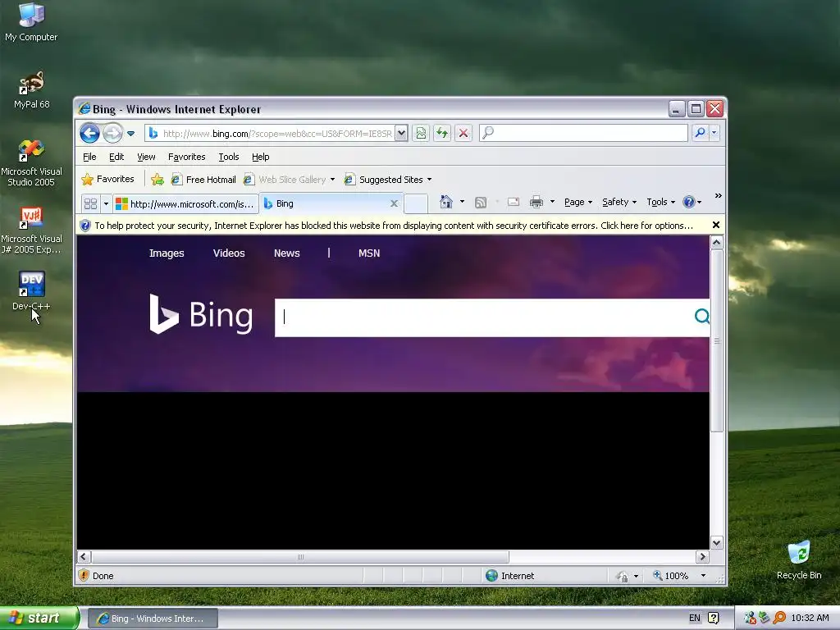Open the tab list dropdown arrow
The height and width of the screenshot is (630, 840).
106,203
